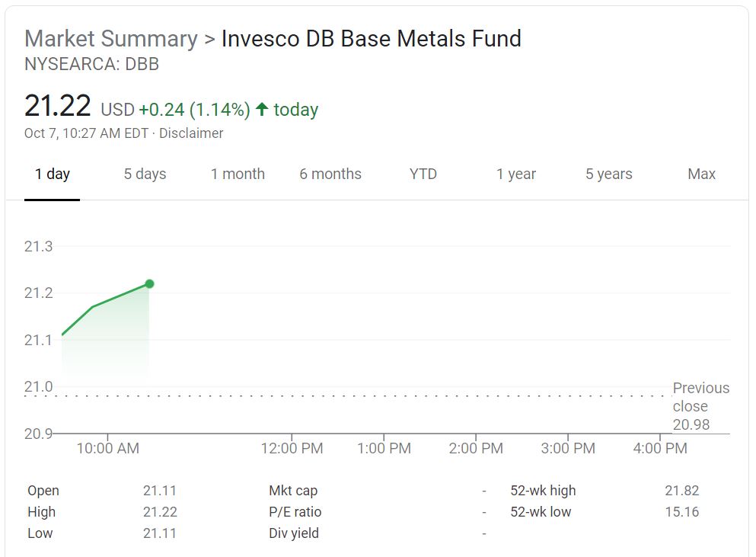Click the 10:00 AM axis label
The height and width of the screenshot is (557, 756).
(108, 448)
